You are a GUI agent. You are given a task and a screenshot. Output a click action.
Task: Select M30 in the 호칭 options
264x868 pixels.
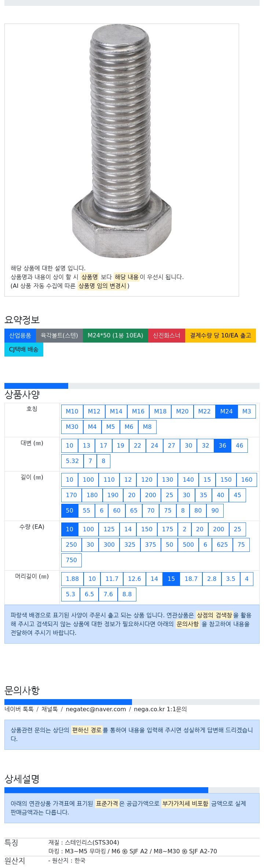coord(72,427)
